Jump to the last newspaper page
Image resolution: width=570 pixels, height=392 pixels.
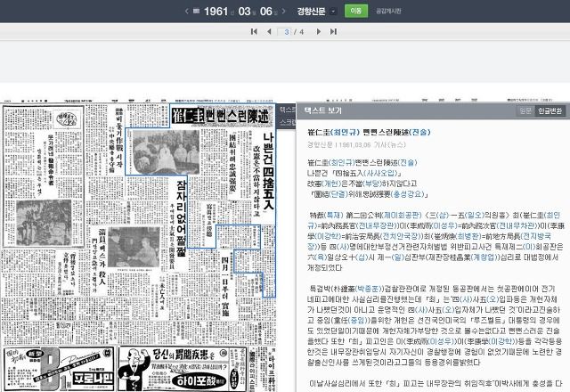coord(333,32)
